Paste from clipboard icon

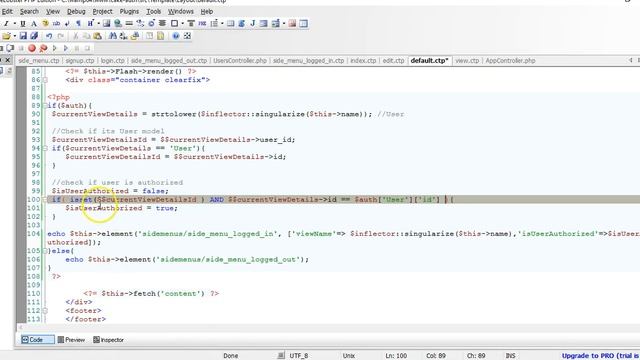(x=98, y=36)
